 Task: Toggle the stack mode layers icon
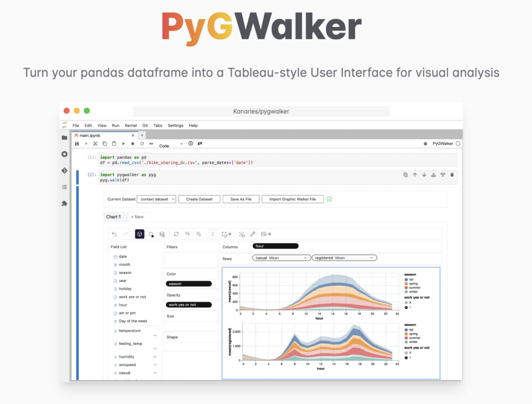(162, 234)
